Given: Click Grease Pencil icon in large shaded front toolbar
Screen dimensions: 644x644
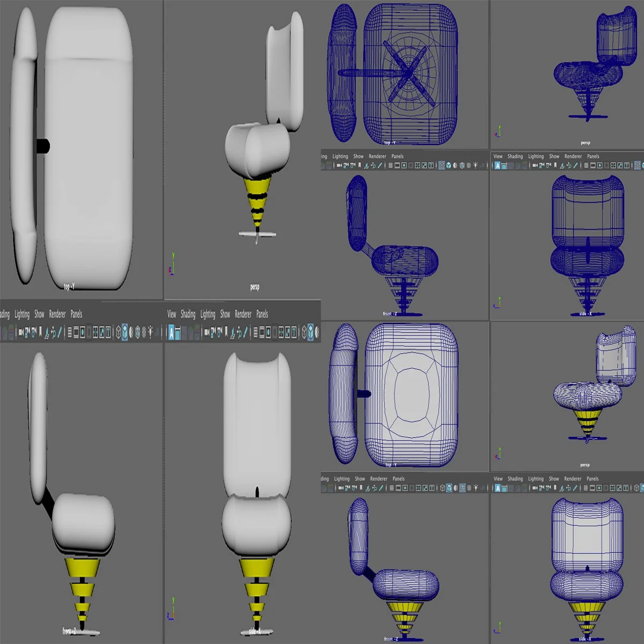Looking at the screenshot, I should coord(60,333).
